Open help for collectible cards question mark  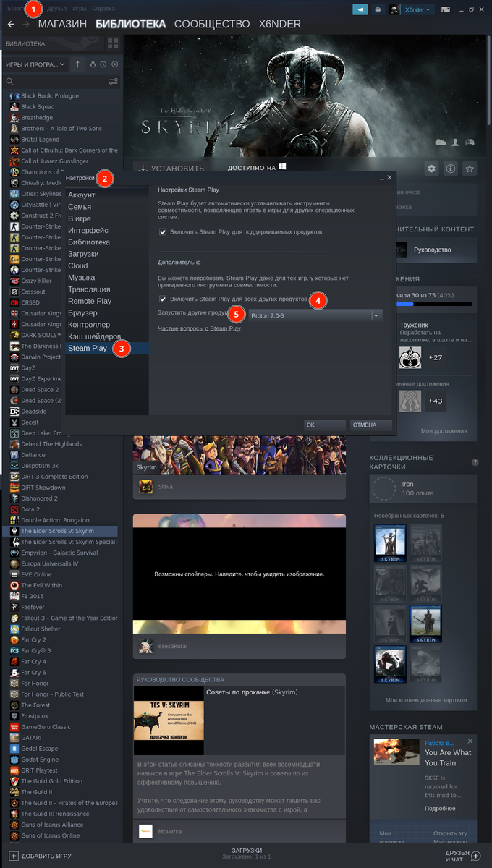(x=475, y=461)
